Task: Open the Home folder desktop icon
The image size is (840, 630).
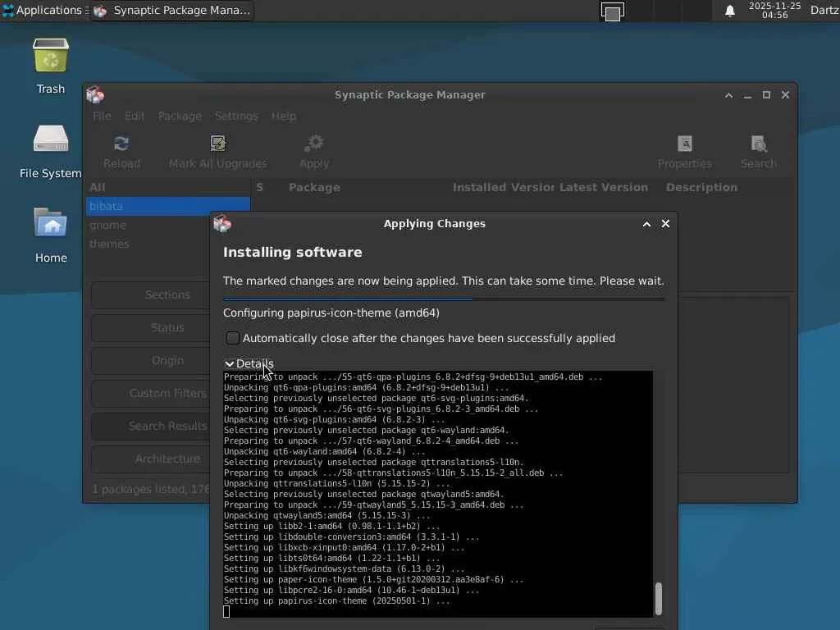Action: point(51,223)
